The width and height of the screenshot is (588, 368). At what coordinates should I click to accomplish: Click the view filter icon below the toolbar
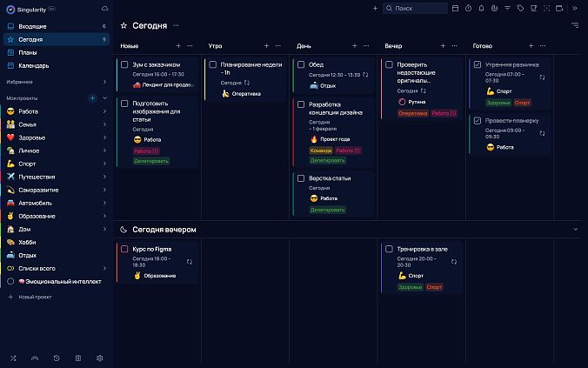pyautogui.click(x=575, y=26)
